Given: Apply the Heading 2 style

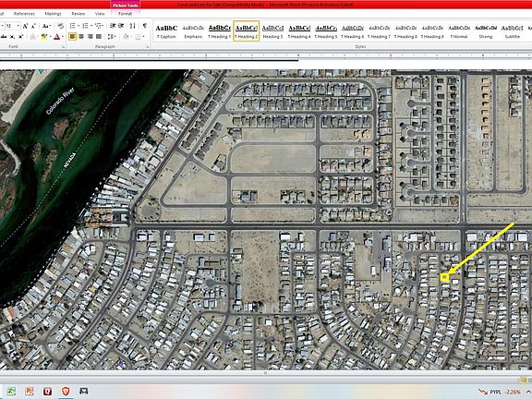Looking at the screenshot, I should [247, 31].
